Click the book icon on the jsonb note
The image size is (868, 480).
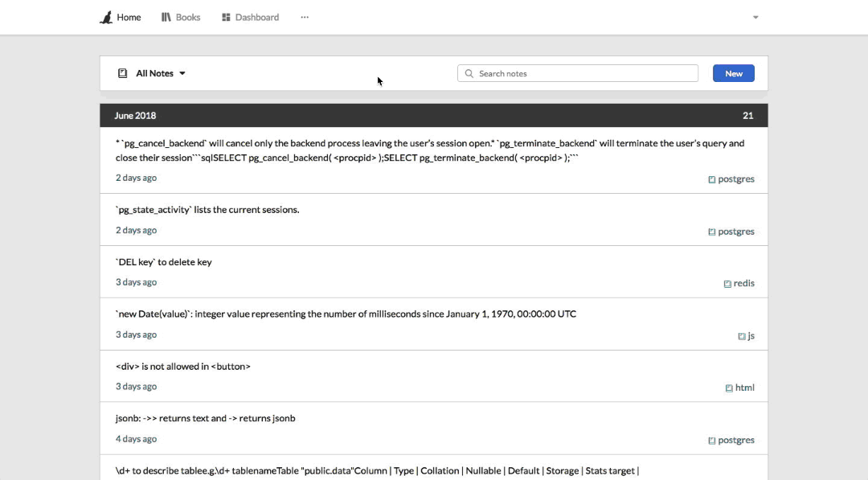tap(712, 441)
